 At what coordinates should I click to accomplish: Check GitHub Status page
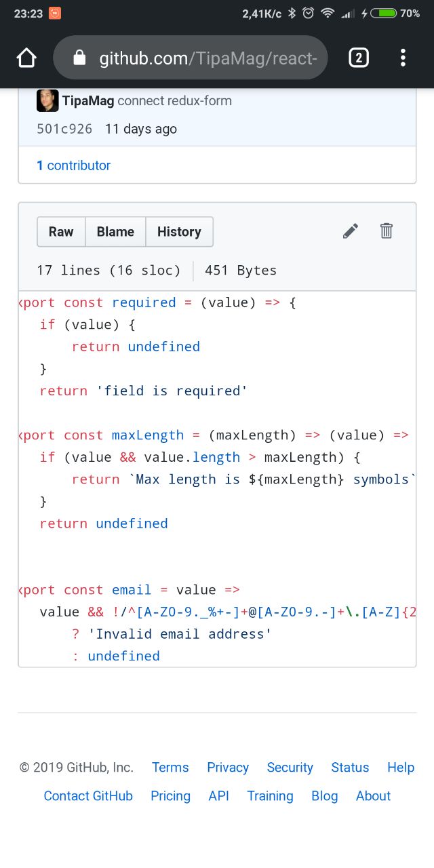(350, 768)
